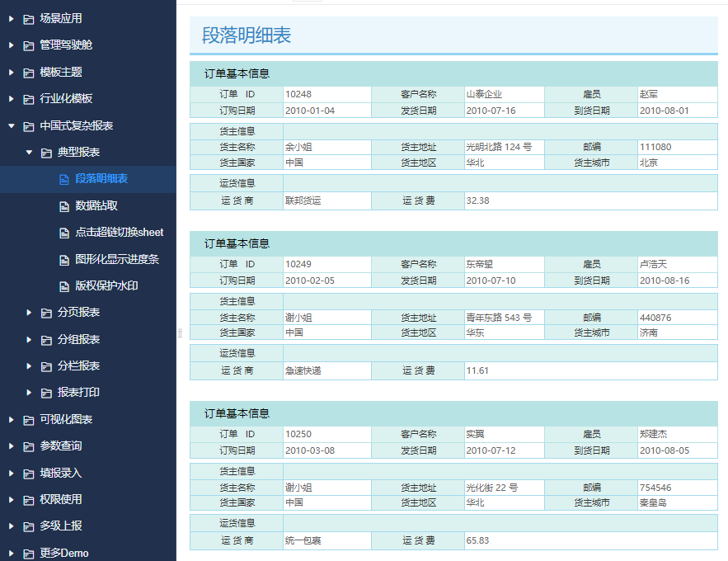Open the 图形化显示进度条 report
Viewport: 728px width, 561px height.
point(117,259)
